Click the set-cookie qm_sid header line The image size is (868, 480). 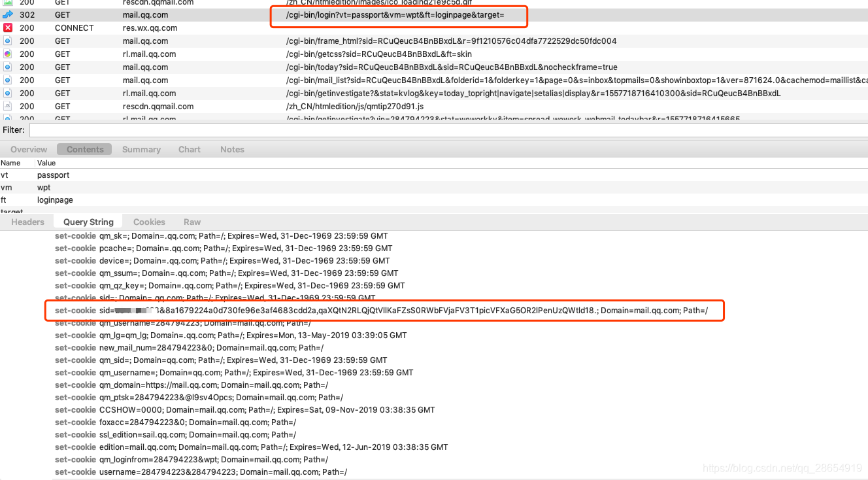(221, 360)
